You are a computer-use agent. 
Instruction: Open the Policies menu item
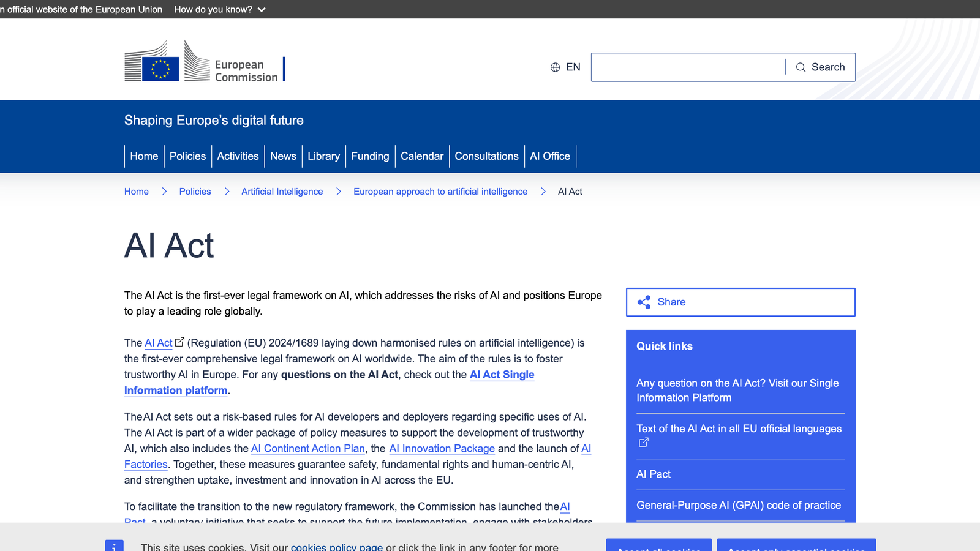pyautogui.click(x=187, y=156)
